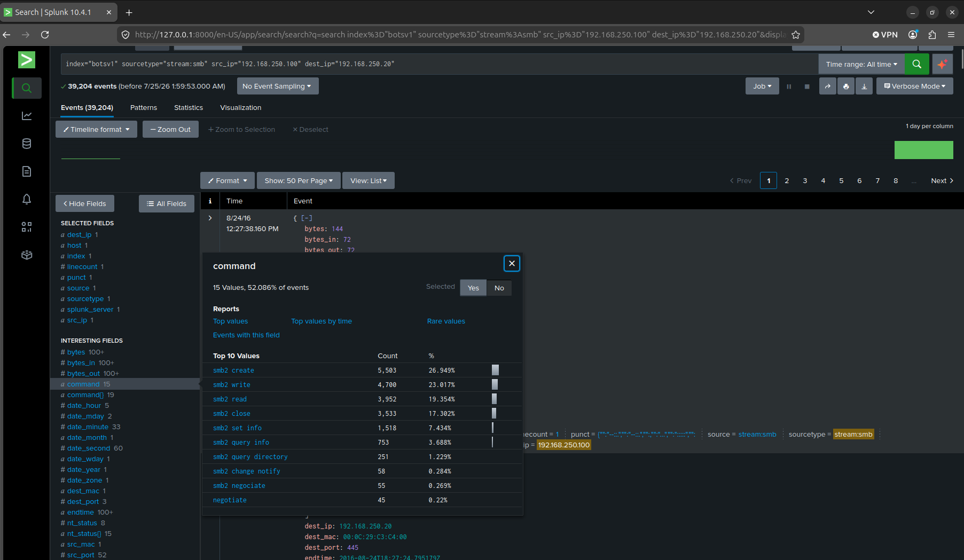964x560 pixels.
Task: Pause the search job
Action: tap(789, 86)
